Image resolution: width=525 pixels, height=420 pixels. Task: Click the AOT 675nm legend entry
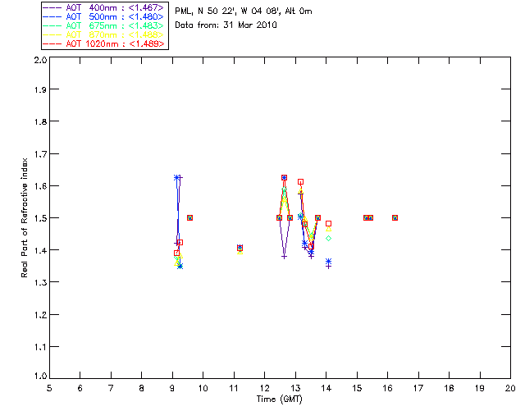[104, 25]
